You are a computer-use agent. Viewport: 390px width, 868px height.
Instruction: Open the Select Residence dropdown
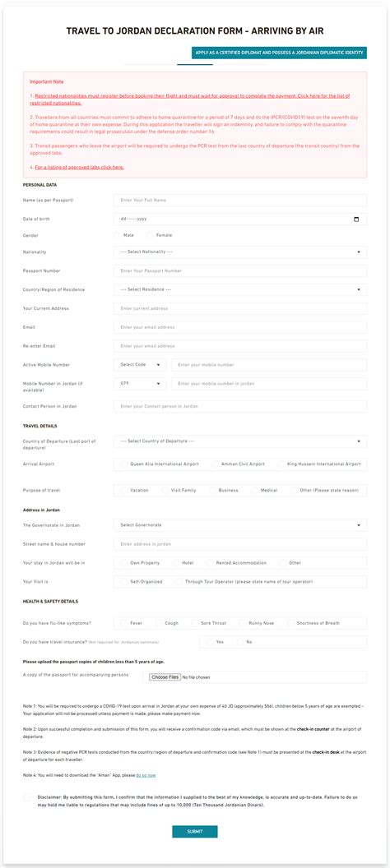(x=240, y=289)
